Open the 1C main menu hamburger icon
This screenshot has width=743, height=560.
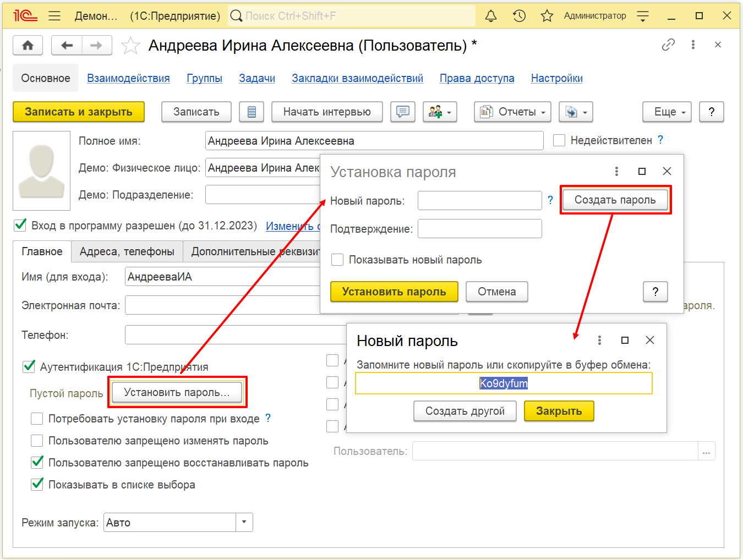coord(54,16)
